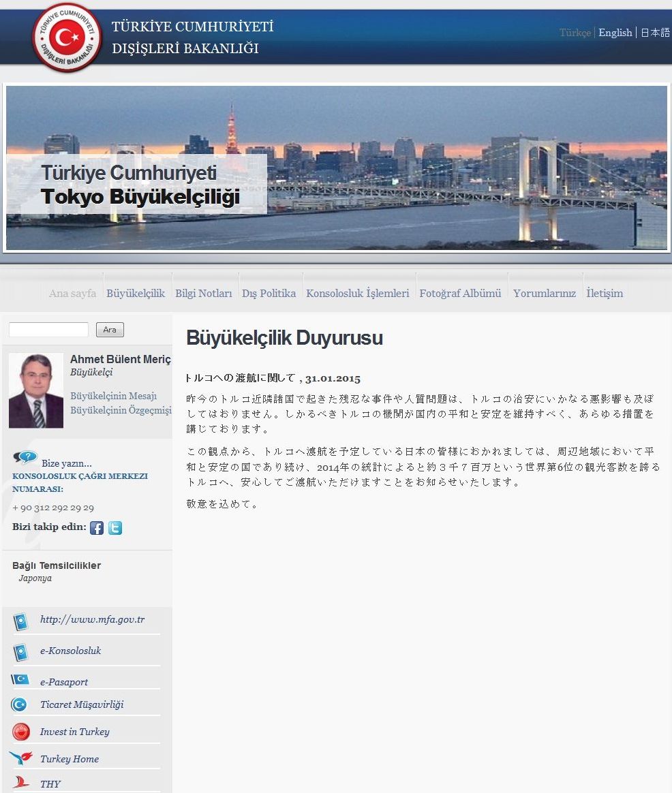Open the THY link
This screenshot has width=672, height=793.
click(50, 784)
